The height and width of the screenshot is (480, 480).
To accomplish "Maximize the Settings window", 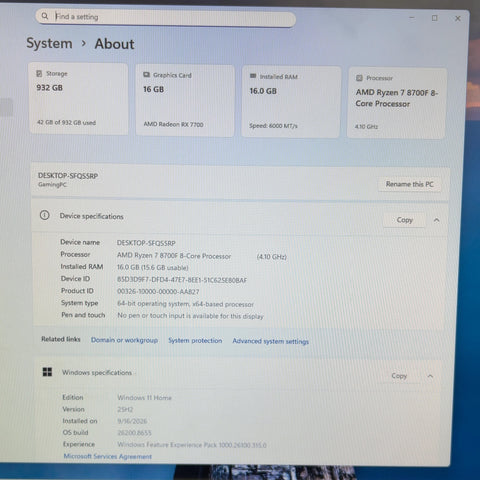I will click(434, 18).
